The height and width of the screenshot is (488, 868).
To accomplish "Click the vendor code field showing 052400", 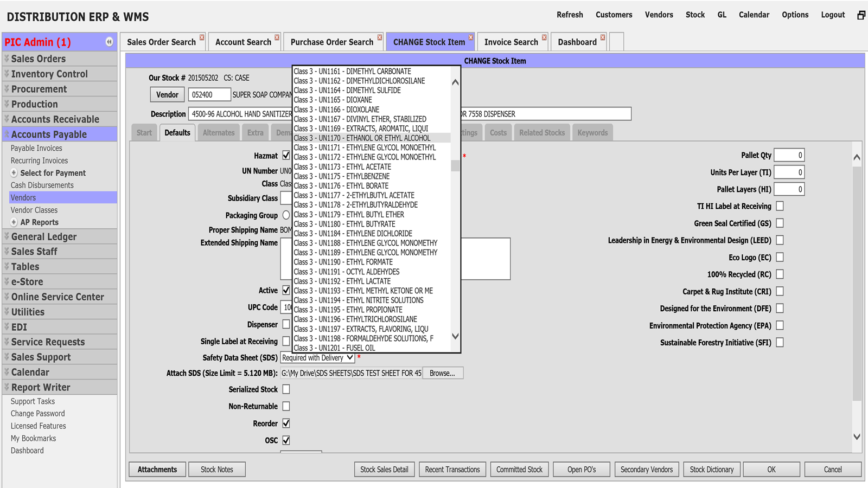I will click(209, 94).
